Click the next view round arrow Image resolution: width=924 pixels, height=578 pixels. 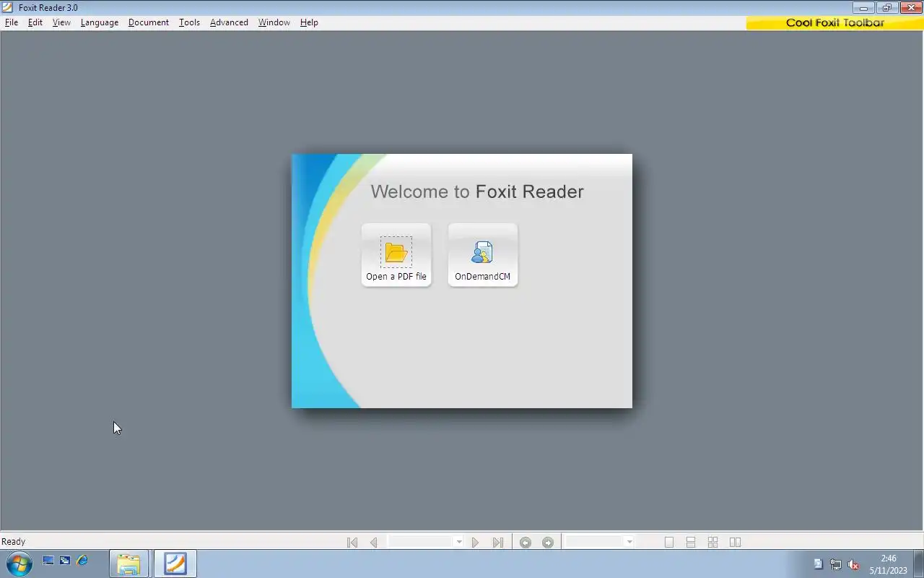tap(548, 542)
